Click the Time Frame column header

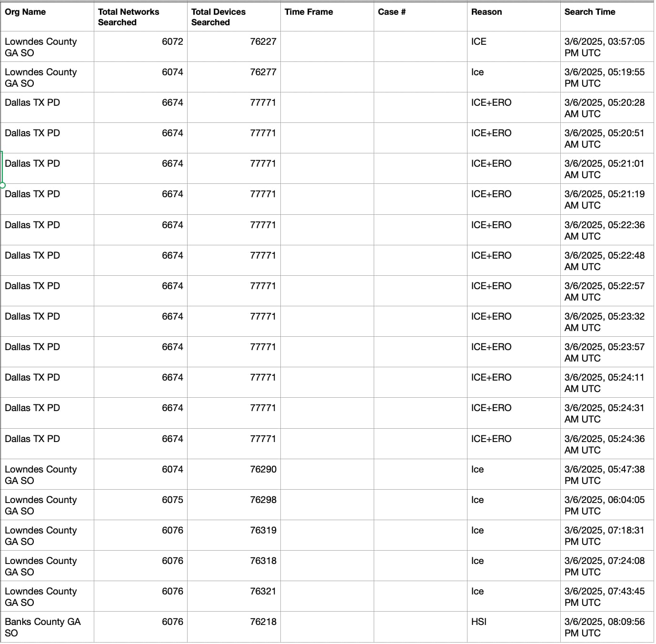pyautogui.click(x=327, y=17)
